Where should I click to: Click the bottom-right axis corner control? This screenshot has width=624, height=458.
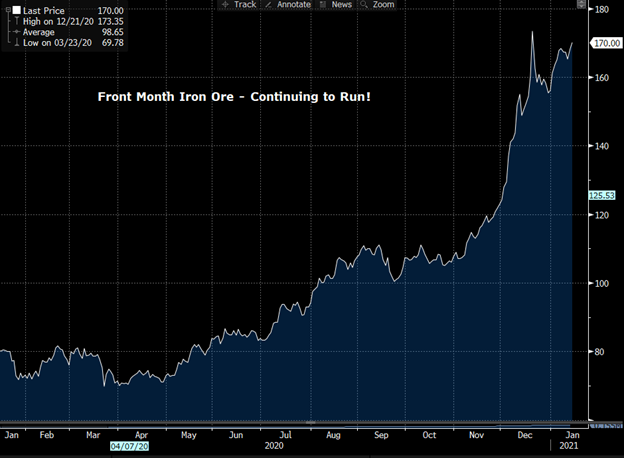[604, 425]
